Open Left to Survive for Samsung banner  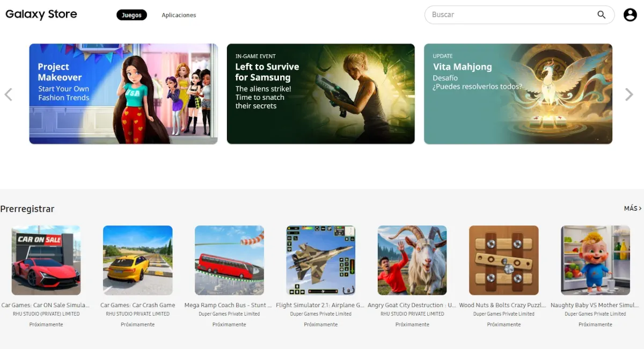[321, 94]
